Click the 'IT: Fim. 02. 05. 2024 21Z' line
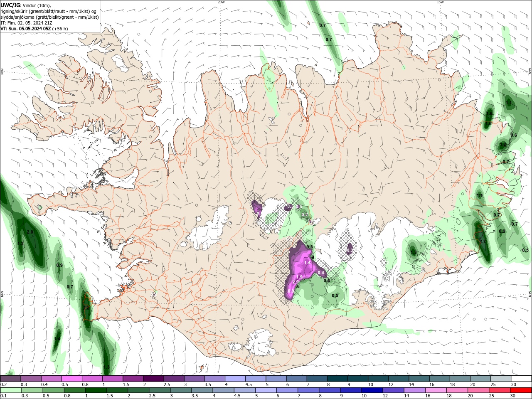Image resolution: width=532 pixels, height=399 pixels. pos(26,23)
